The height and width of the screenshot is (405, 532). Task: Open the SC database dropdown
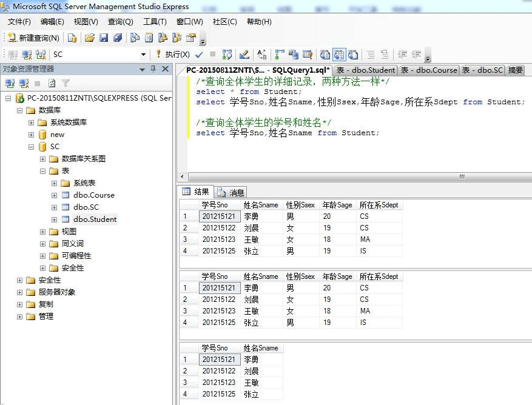(143, 55)
